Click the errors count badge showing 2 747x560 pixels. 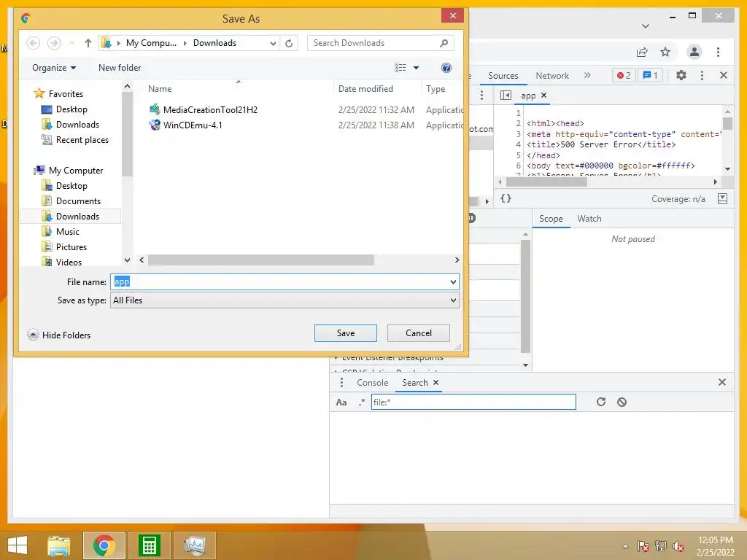[623, 75]
